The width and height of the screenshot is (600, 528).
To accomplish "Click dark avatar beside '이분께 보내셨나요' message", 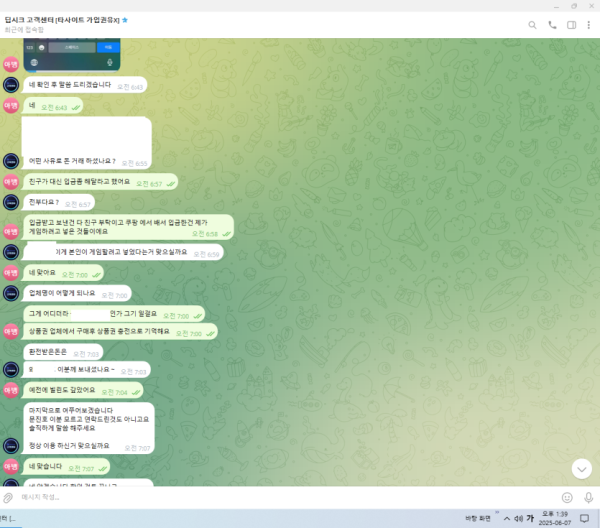I will click(x=11, y=370).
